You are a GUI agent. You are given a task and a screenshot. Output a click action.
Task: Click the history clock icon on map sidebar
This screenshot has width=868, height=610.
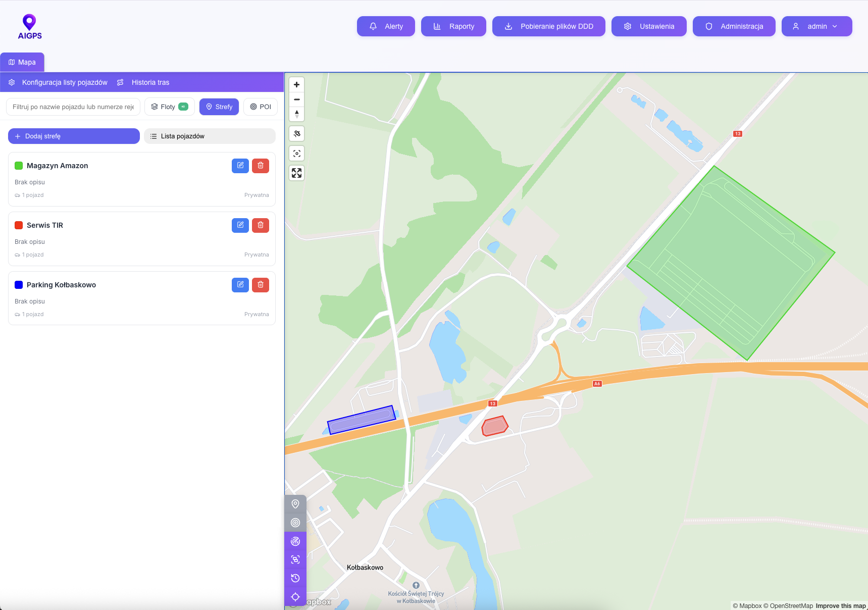tap(296, 578)
